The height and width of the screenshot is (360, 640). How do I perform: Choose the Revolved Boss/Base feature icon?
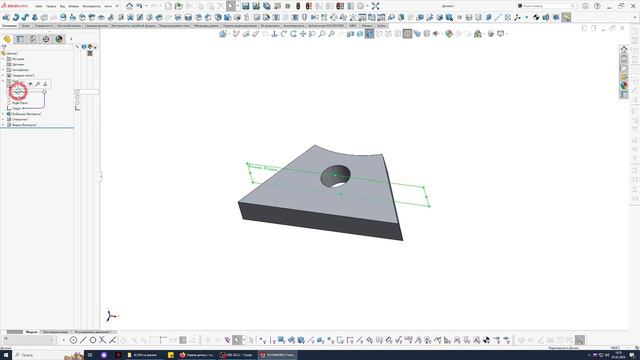(x=16, y=17)
